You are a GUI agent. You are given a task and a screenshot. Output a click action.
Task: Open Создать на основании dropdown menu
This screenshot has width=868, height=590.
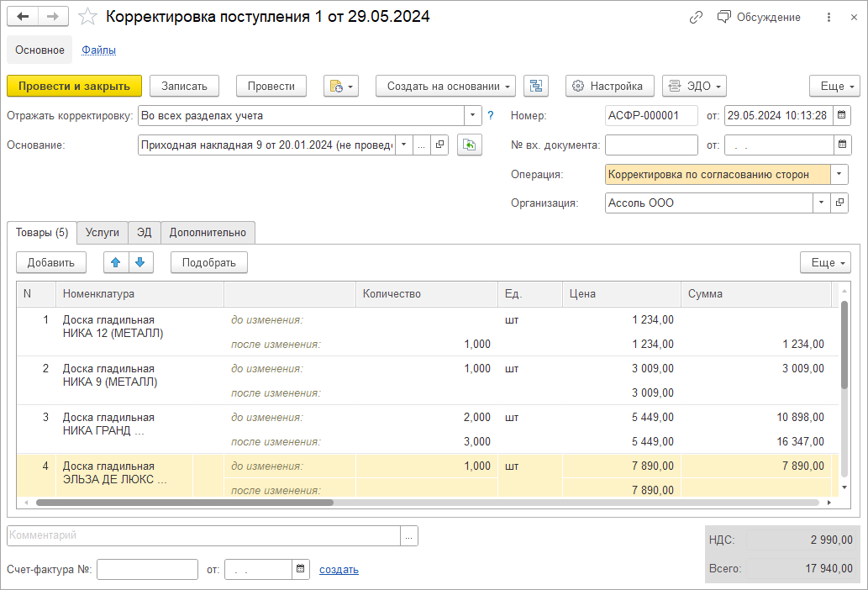pos(450,86)
